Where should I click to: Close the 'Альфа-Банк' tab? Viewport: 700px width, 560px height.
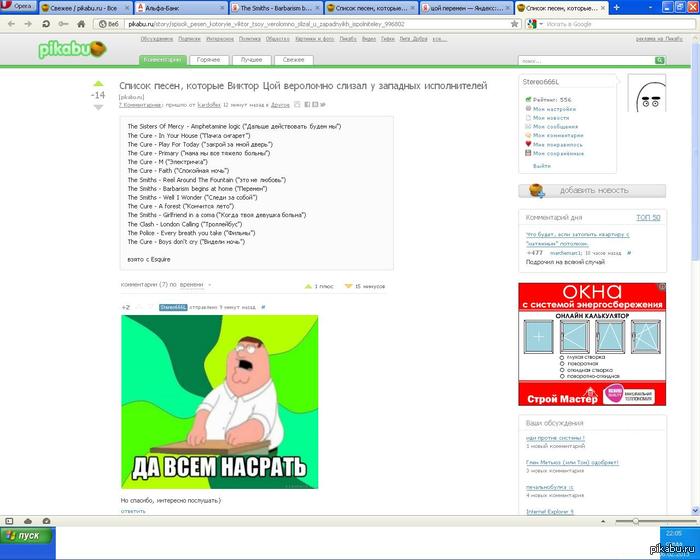pos(222,8)
